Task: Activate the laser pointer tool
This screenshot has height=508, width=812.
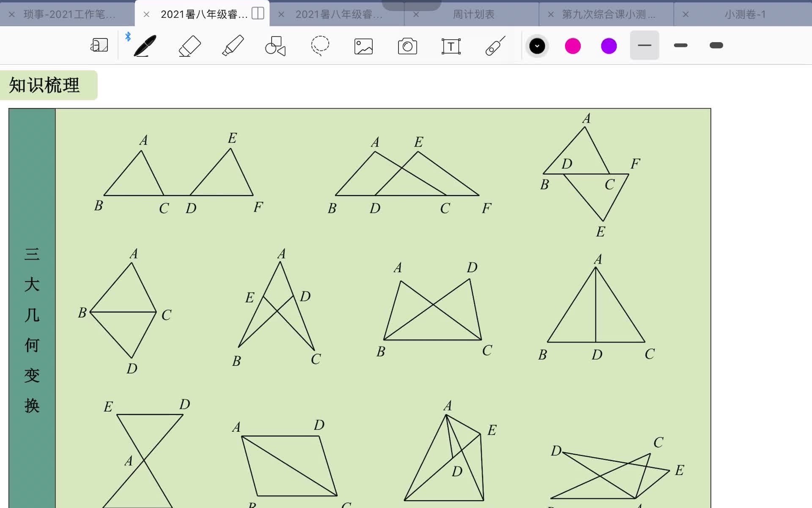Action: click(x=495, y=46)
